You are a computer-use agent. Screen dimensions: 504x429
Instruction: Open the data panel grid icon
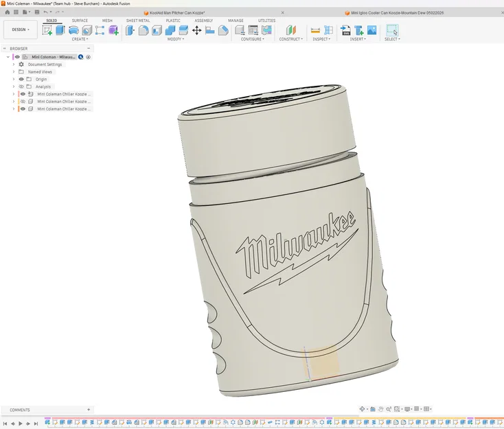(16, 12)
